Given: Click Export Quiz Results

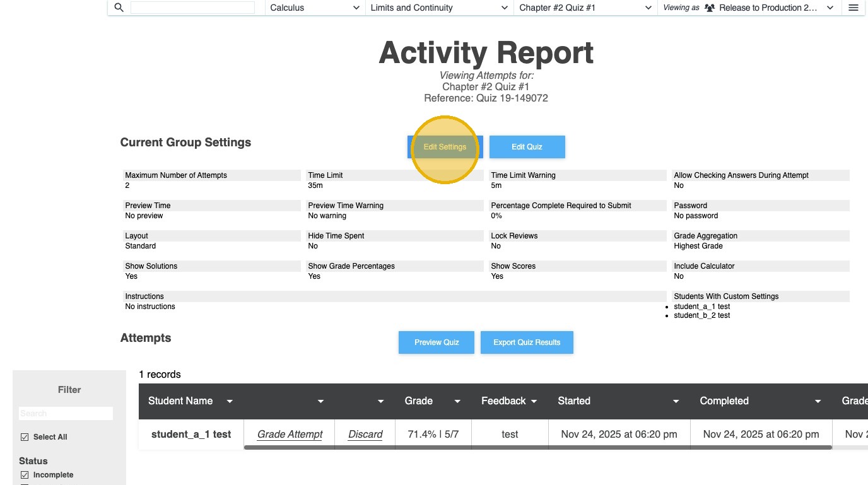Looking at the screenshot, I should pos(527,342).
